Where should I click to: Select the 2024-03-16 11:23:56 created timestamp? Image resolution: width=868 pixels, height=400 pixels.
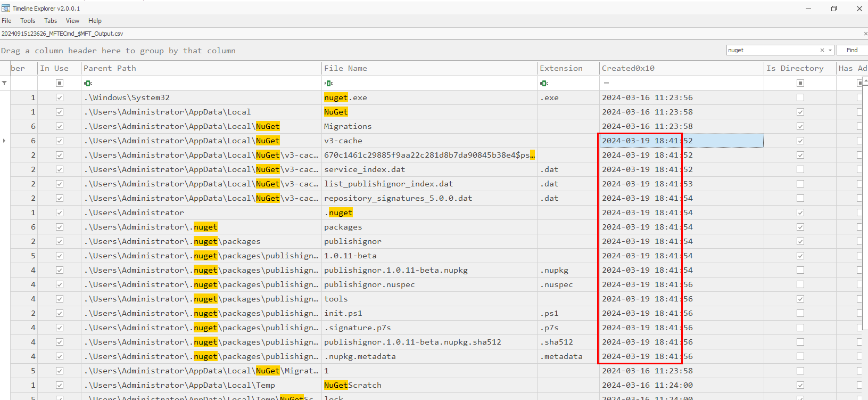(x=682, y=97)
